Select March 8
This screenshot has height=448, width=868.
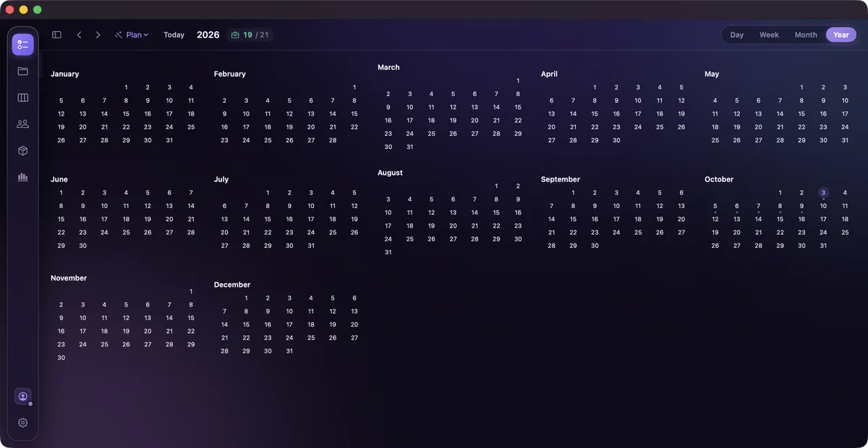click(x=518, y=94)
